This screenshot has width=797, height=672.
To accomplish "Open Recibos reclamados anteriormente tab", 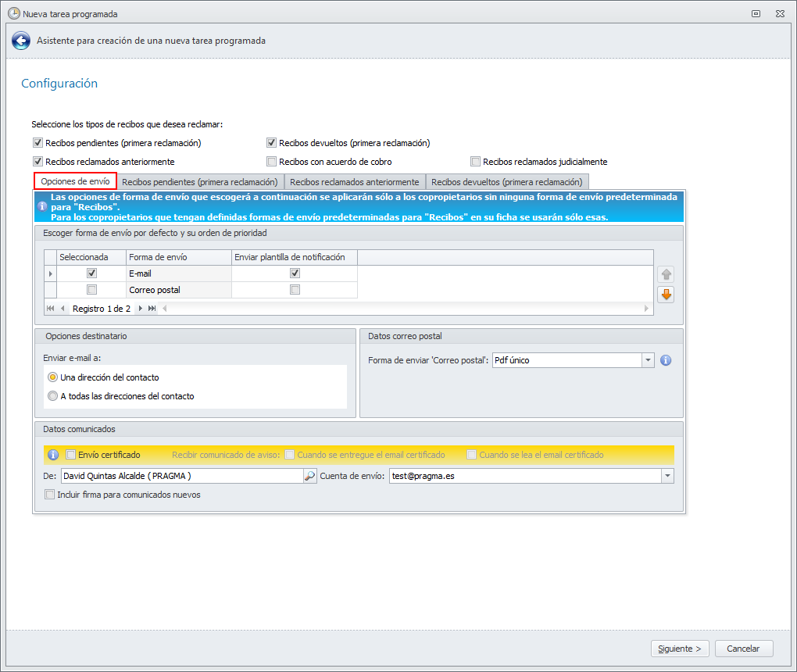I will point(354,182).
